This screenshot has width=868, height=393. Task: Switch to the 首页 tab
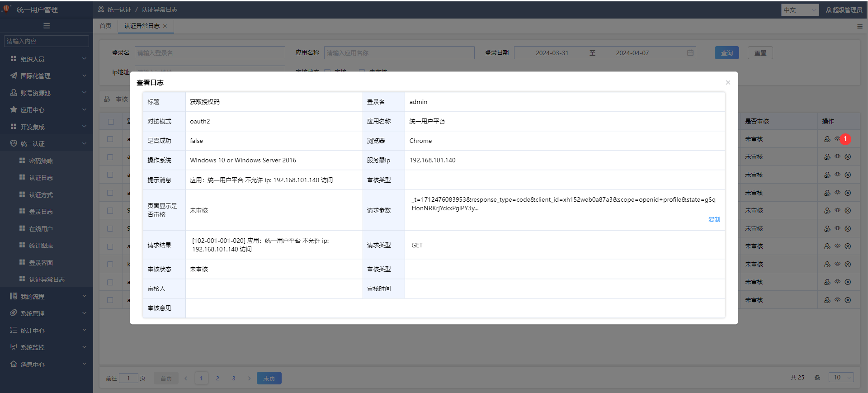coord(105,26)
